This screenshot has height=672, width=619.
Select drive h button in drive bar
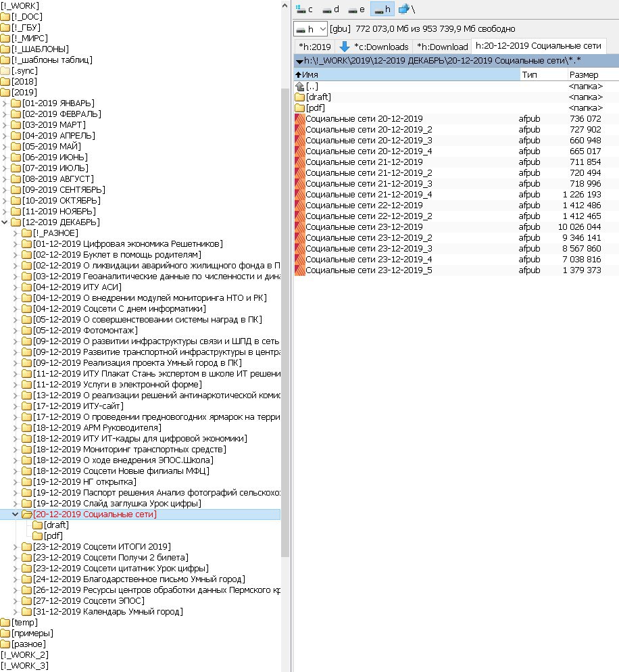point(382,9)
